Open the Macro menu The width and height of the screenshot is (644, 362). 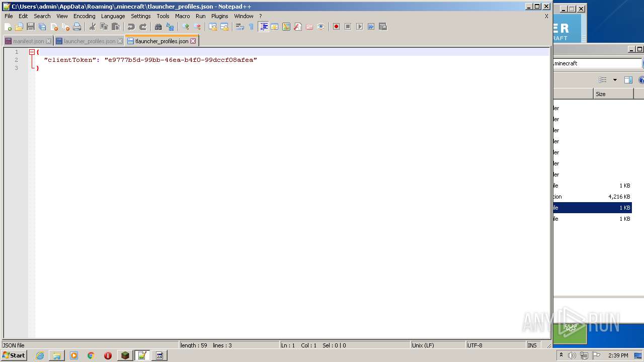tap(182, 16)
